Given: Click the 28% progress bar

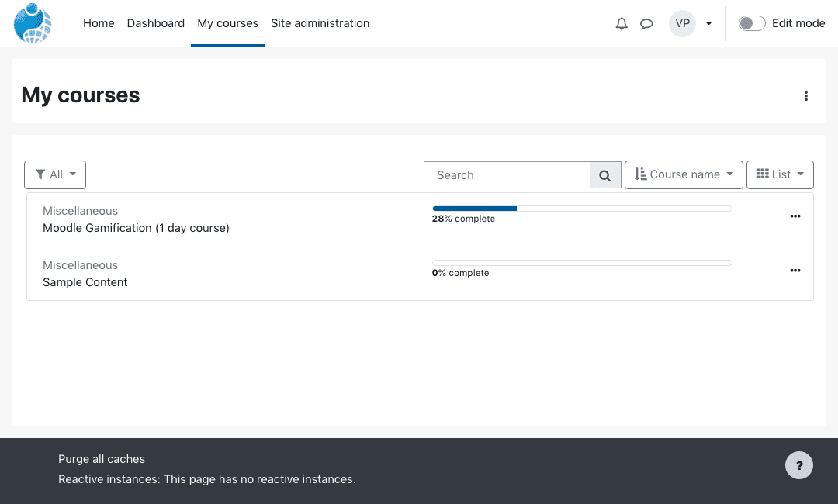Looking at the screenshot, I should point(582,209).
